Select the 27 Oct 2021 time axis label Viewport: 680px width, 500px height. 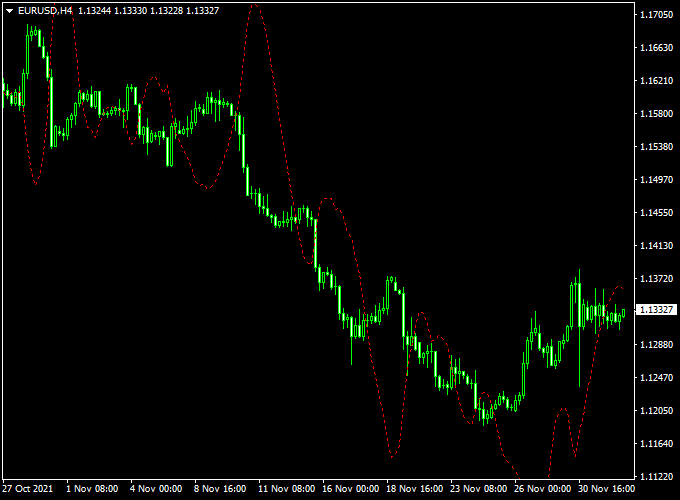point(28,489)
